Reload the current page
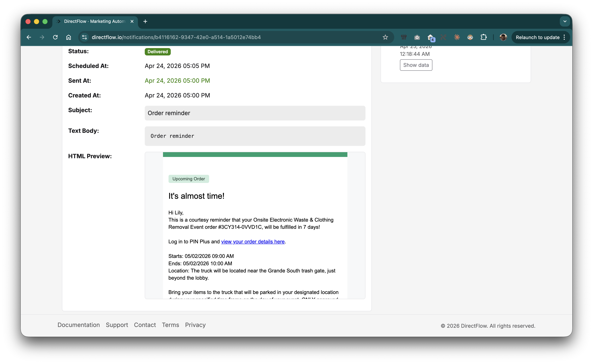Screen dimensions: 593x364 [x=55, y=37]
